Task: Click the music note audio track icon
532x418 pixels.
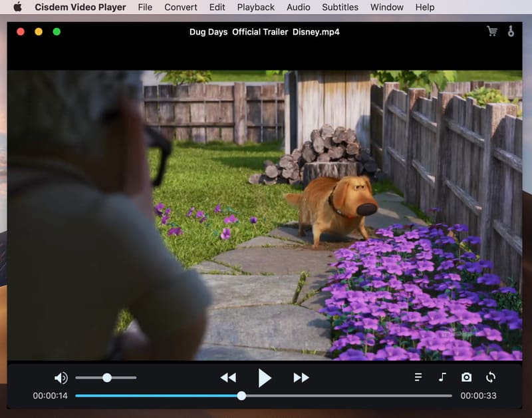Action: point(442,377)
